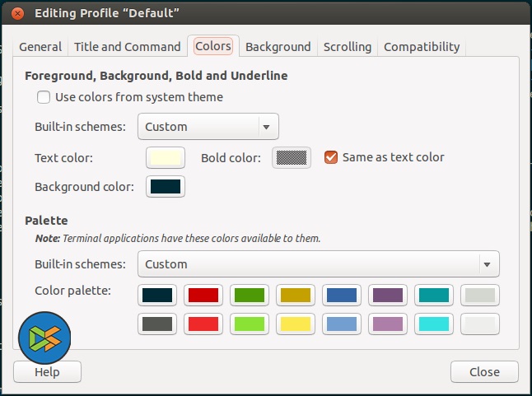Close dialog with the orange titlebar button
Screen dimensions: 532x396
tap(17, 13)
